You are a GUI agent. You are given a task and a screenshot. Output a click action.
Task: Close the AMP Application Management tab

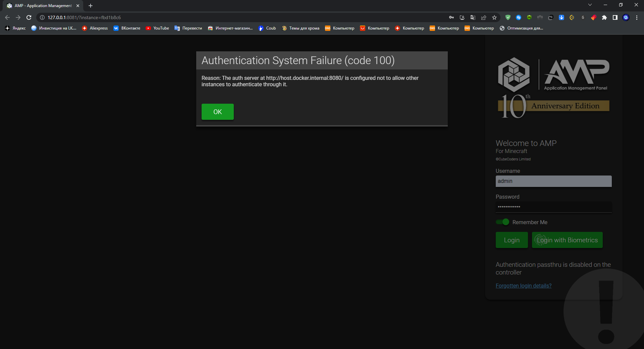78,6
